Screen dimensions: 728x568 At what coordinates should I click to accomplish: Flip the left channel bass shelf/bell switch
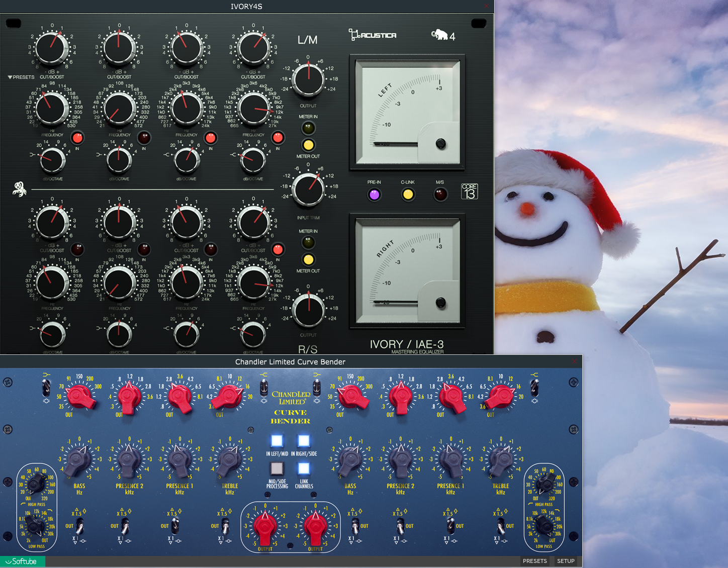(46, 388)
